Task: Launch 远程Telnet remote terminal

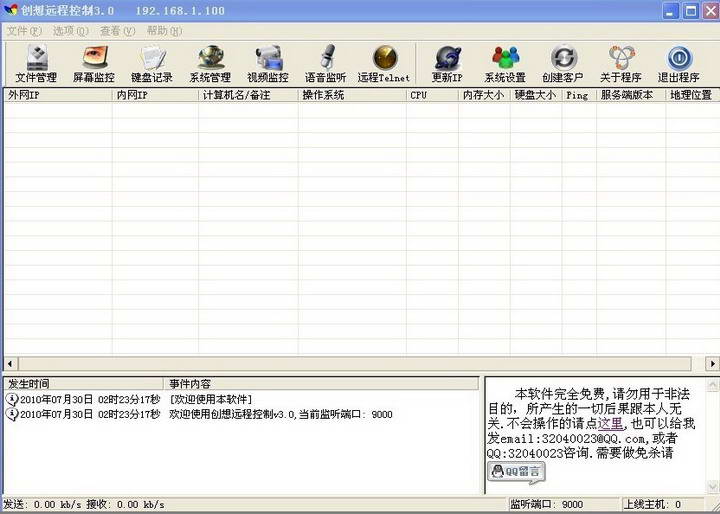Action: coord(384,63)
